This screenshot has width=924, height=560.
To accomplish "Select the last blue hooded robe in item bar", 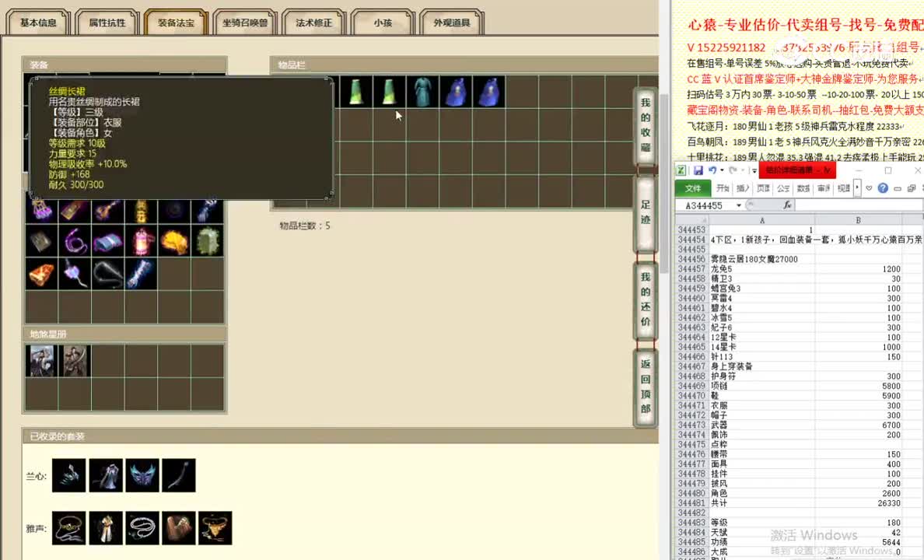I will pyautogui.click(x=488, y=92).
